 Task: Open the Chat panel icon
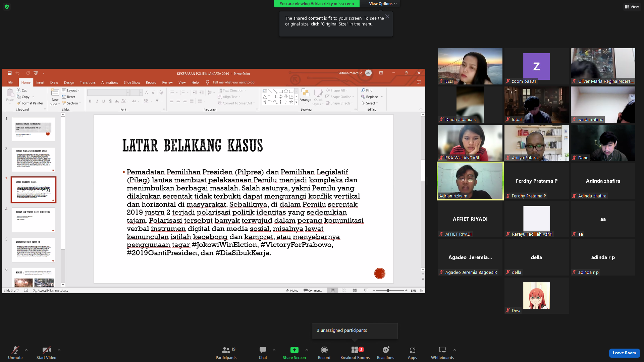(x=263, y=350)
